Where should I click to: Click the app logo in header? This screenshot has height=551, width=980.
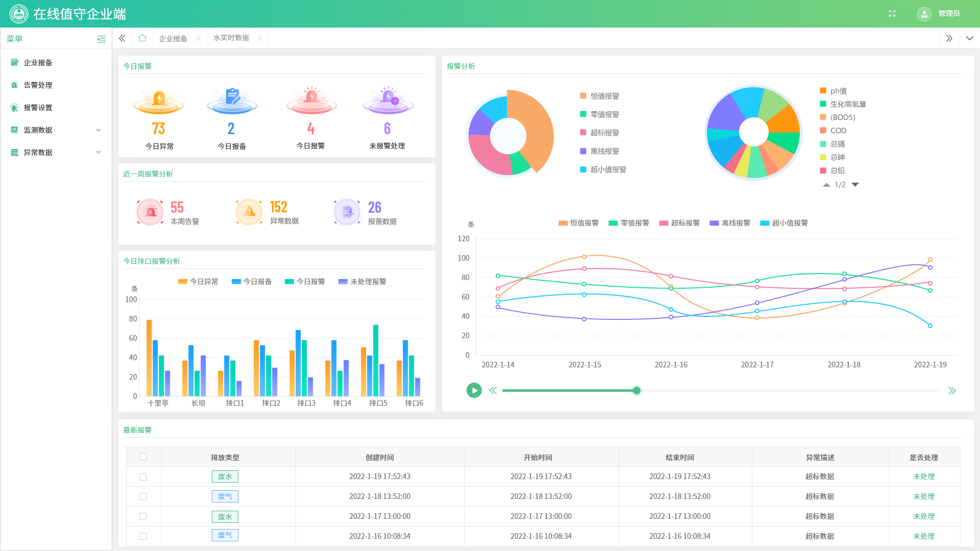pyautogui.click(x=19, y=14)
